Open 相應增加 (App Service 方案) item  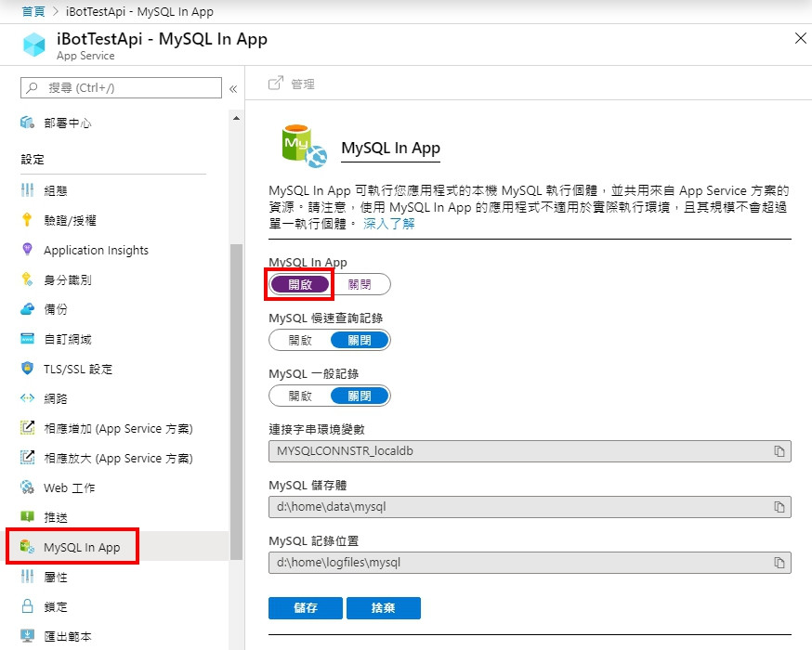click(x=117, y=428)
